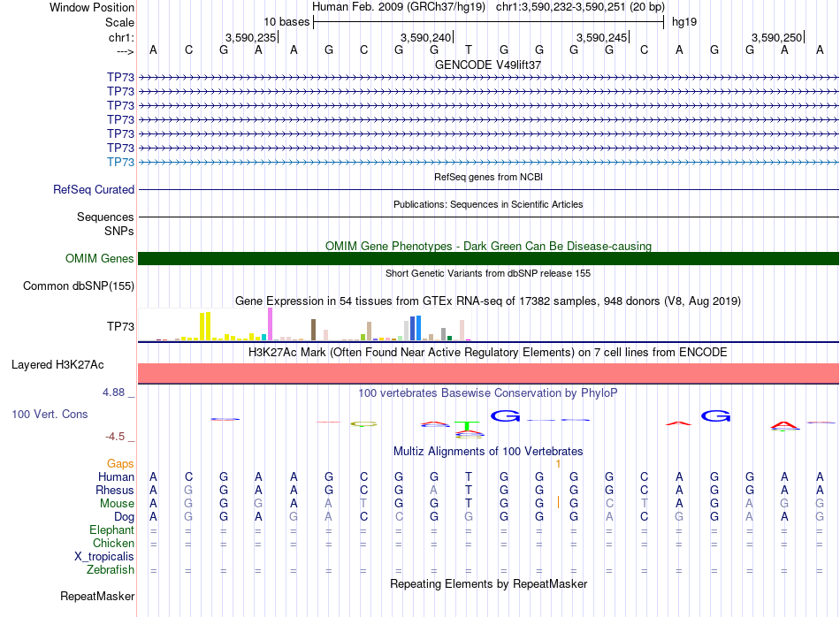This screenshot has height=617, width=840.
Task: Open the Multiz Alignments of 100 Vertebrates title
Action: tap(488, 452)
